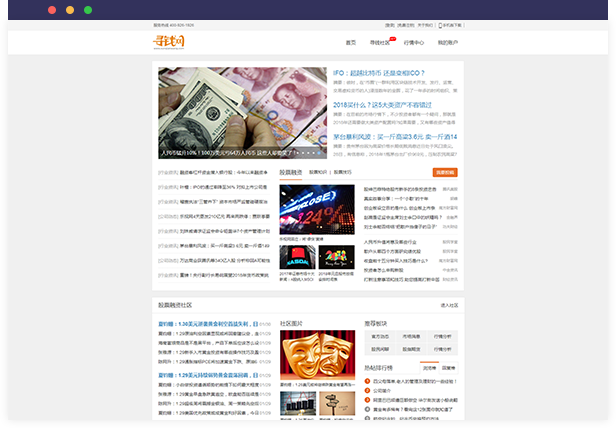Open the stock ticker 3.24% image

click(x=317, y=209)
